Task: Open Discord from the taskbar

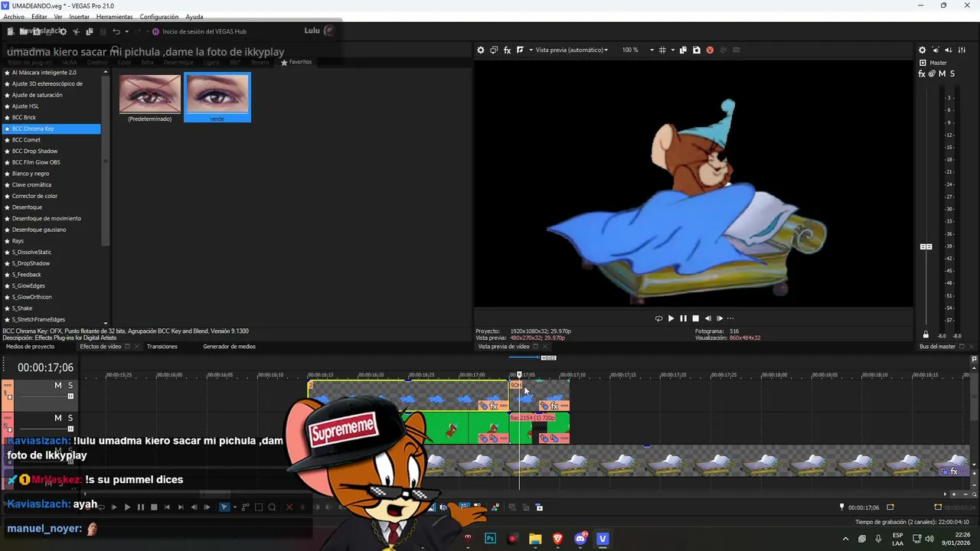Action: [580, 539]
